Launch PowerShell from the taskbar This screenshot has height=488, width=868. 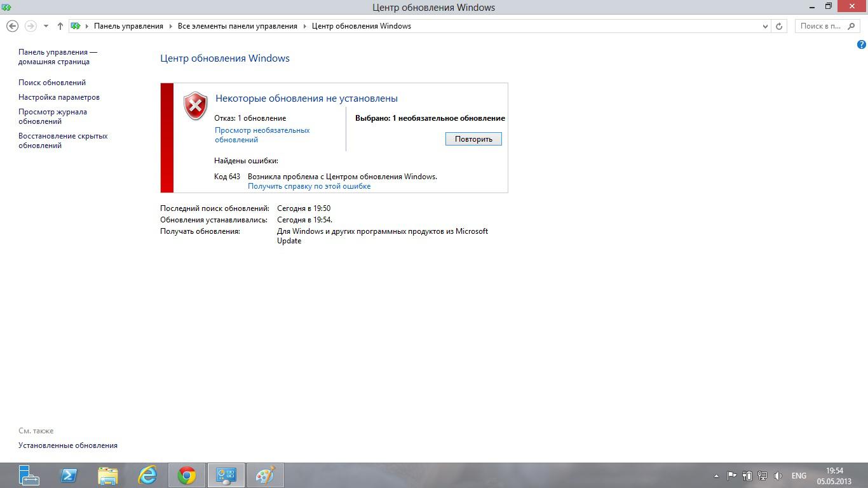click(69, 475)
